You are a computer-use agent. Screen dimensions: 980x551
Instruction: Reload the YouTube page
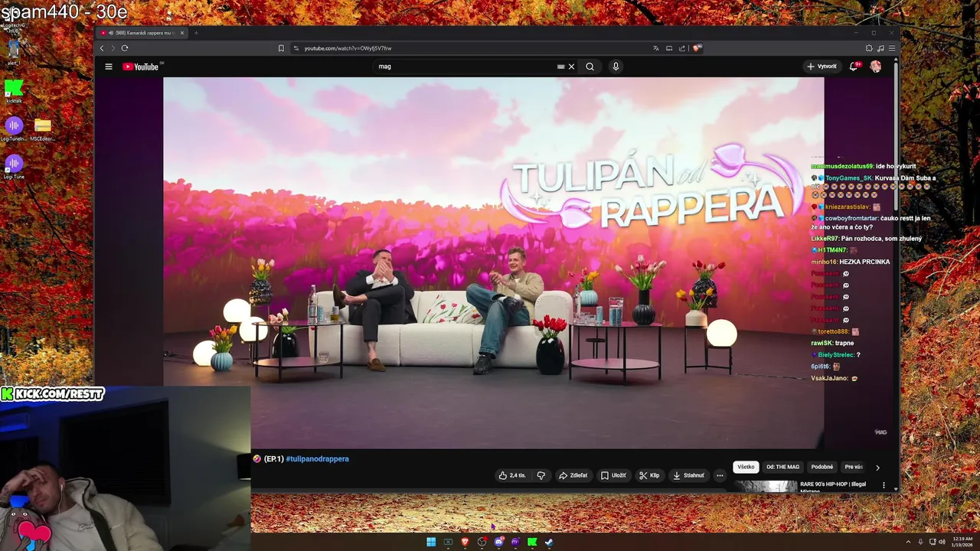pyautogui.click(x=125, y=48)
